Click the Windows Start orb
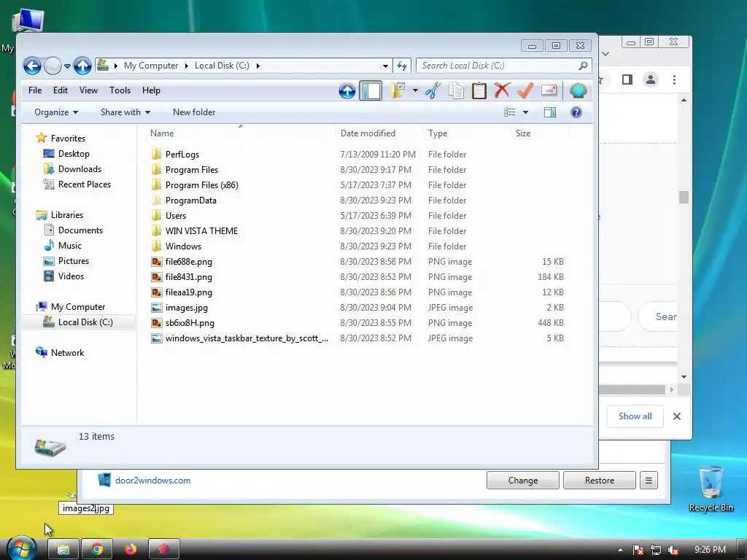 (x=21, y=548)
